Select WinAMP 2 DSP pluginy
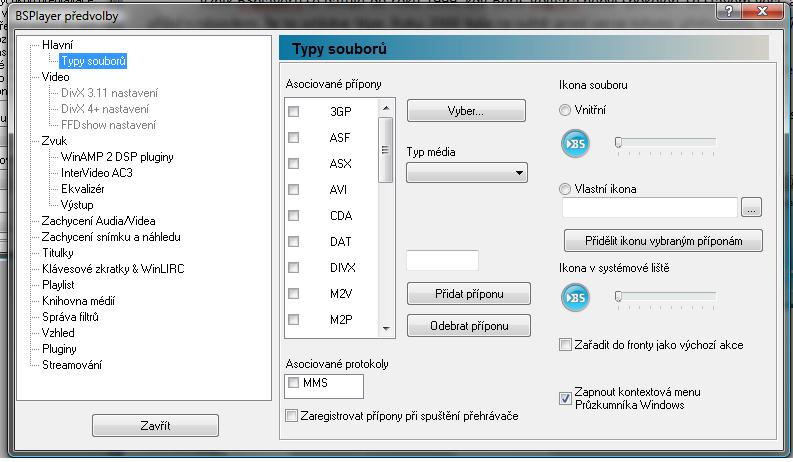This screenshot has width=793, height=462. tap(117, 157)
